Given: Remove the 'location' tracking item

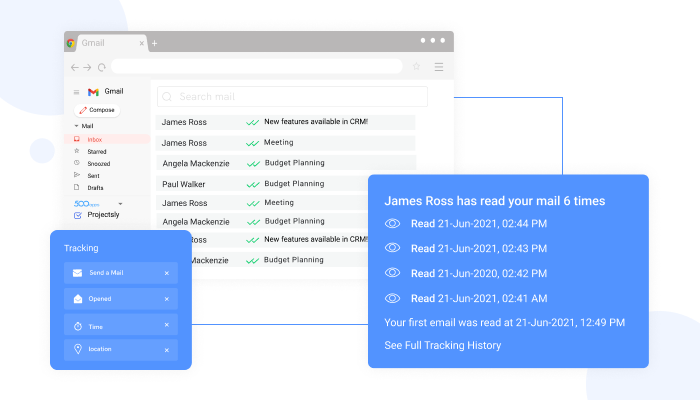Looking at the screenshot, I should pos(167,350).
